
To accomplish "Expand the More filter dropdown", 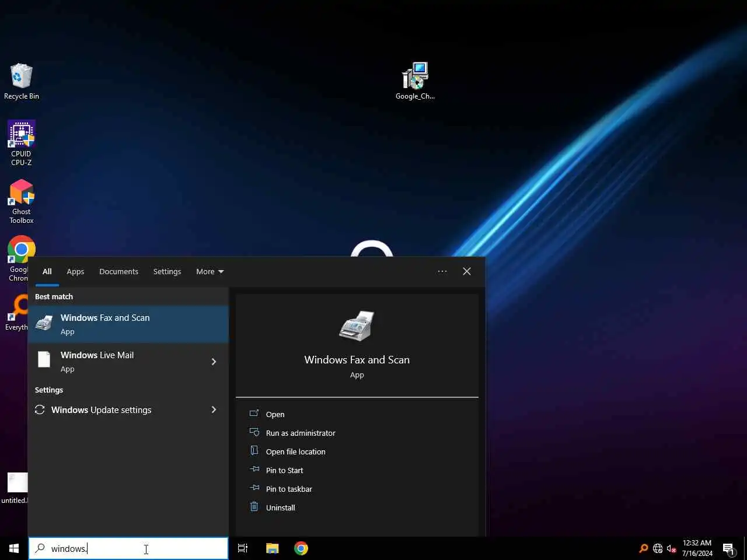I will [x=210, y=271].
